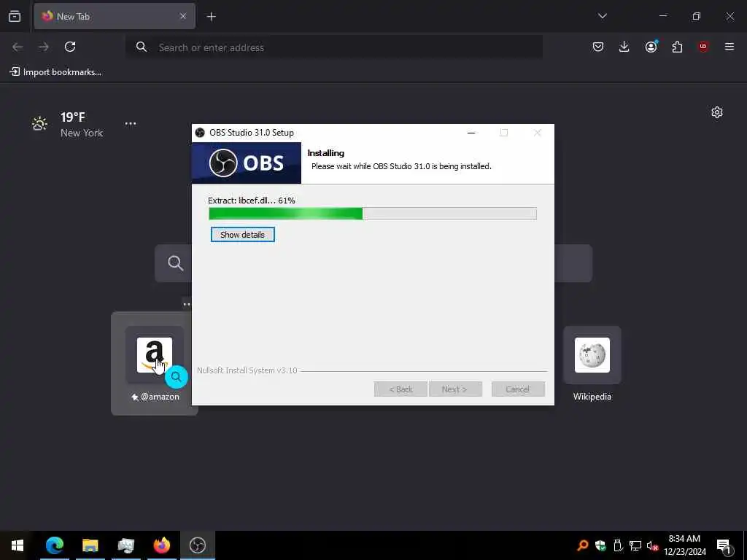Restore down the Firefox window
The height and width of the screenshot is (560, 747).
[x=697, y=16]
